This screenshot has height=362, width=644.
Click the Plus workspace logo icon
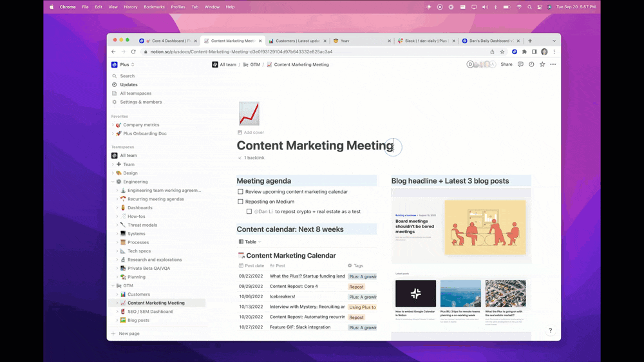115,64
